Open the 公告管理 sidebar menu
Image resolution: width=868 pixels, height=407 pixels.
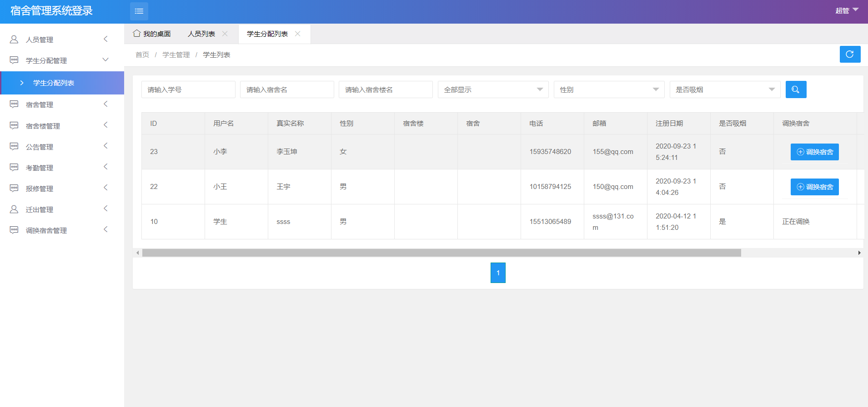62,147
